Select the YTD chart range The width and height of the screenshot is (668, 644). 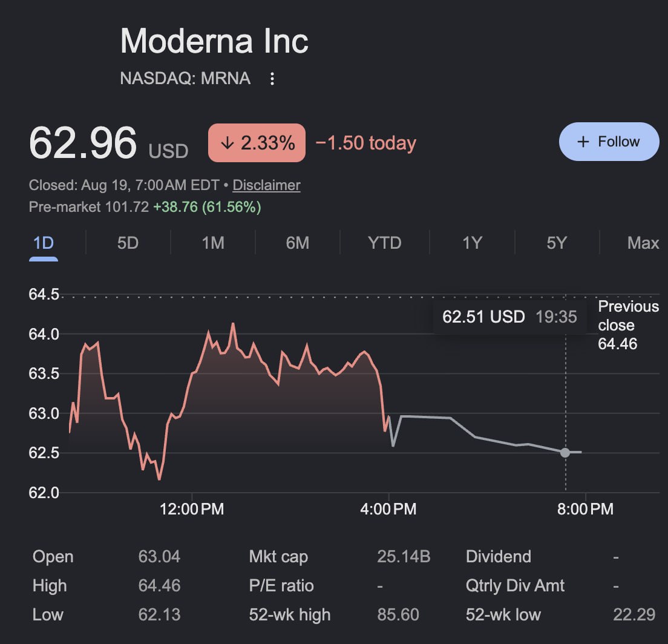[385, 243]
